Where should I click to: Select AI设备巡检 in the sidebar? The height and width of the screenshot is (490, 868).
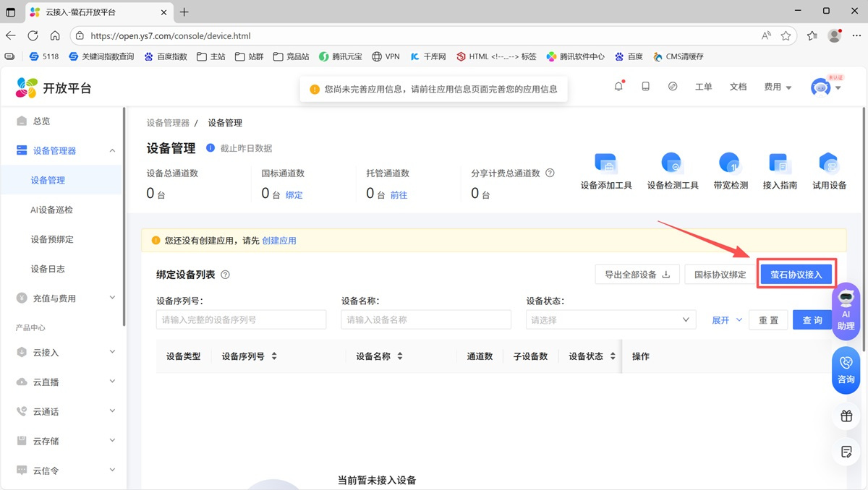click(52, 210)
